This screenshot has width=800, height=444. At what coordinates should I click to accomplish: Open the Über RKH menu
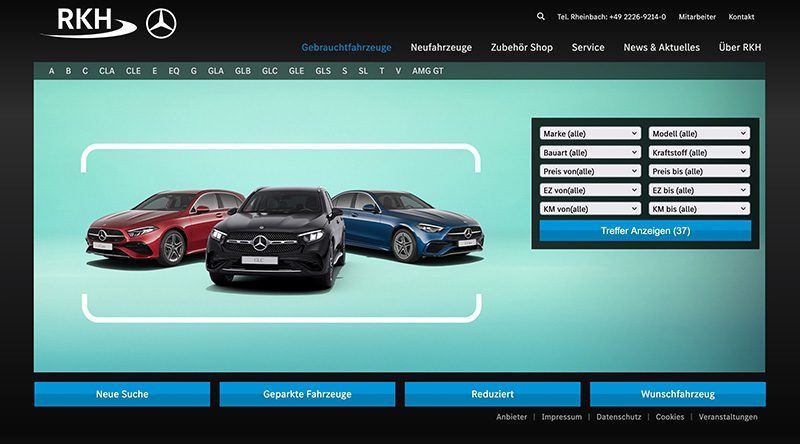[x=740, y=47]
